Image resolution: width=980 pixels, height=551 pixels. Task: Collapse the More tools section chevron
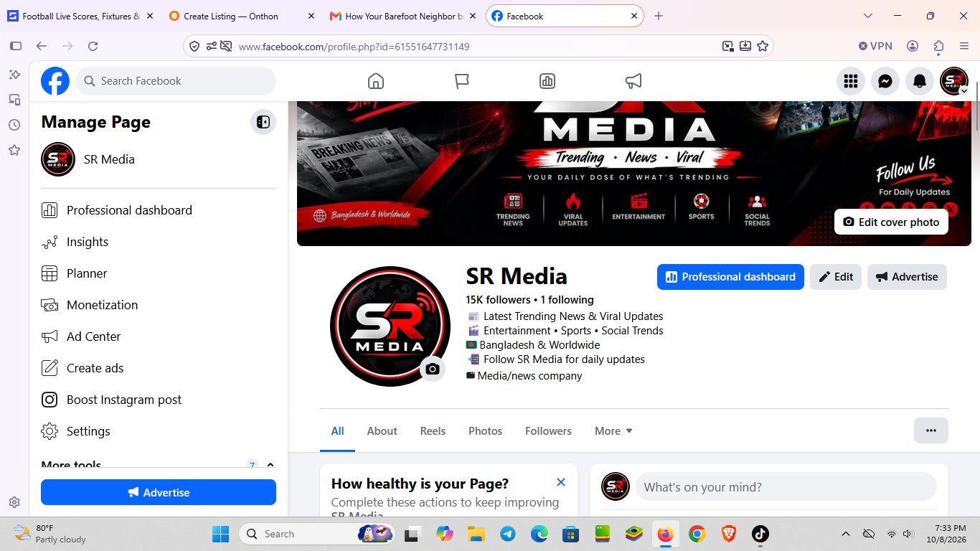270,464
